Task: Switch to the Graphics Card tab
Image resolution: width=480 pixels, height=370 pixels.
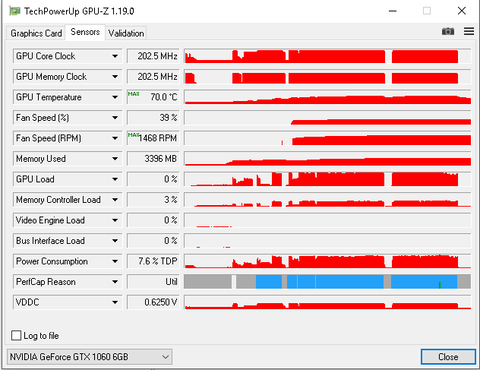Action: click(36, 33)
